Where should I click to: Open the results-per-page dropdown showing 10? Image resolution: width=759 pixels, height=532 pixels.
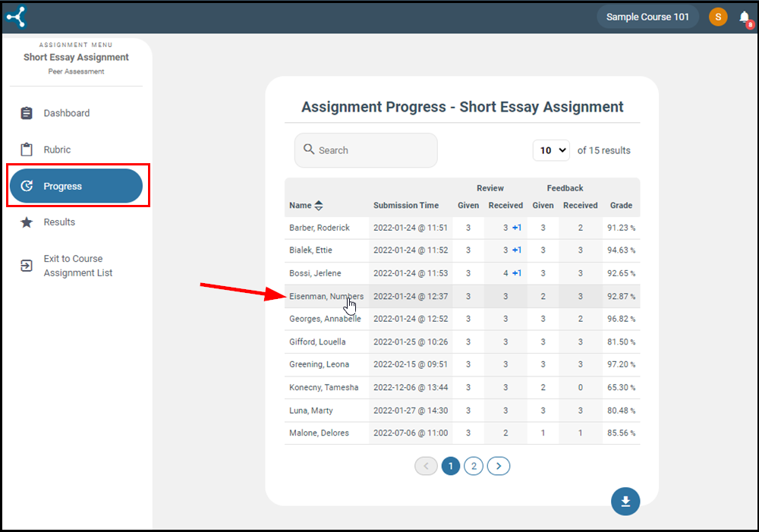551,150
